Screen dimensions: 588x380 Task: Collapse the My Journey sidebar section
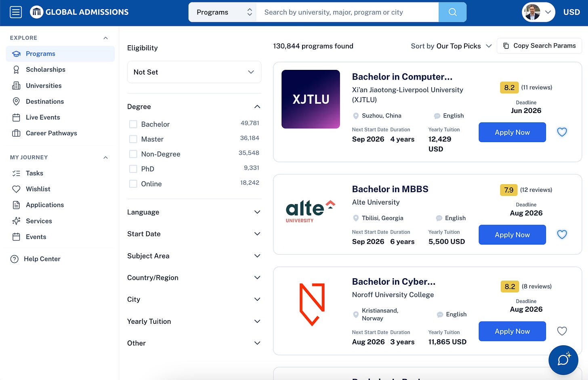105,157
